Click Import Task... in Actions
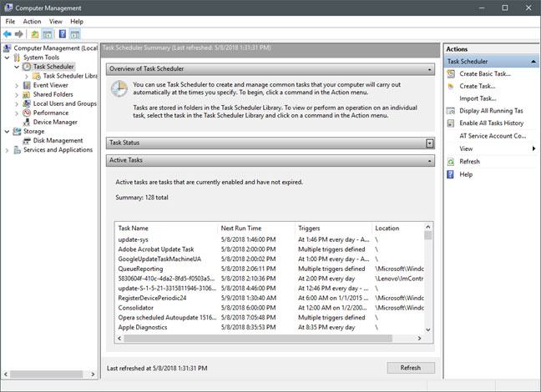The width and height of the screenshot is (541, 392). point(478,98)
